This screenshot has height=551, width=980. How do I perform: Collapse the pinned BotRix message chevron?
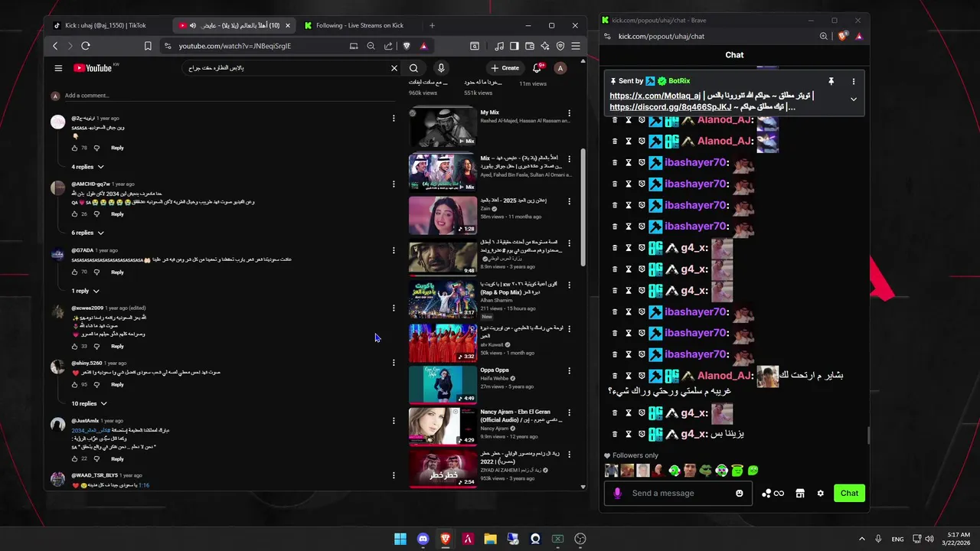(854, 99)
